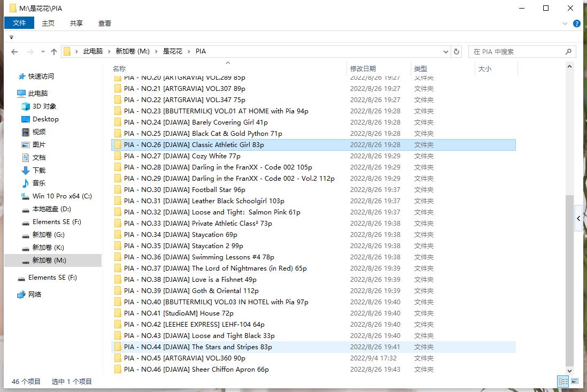
Task: Select NO.45 ARTGRAVIA VOL.360 90p folder
Action: [x=313, y=358]
